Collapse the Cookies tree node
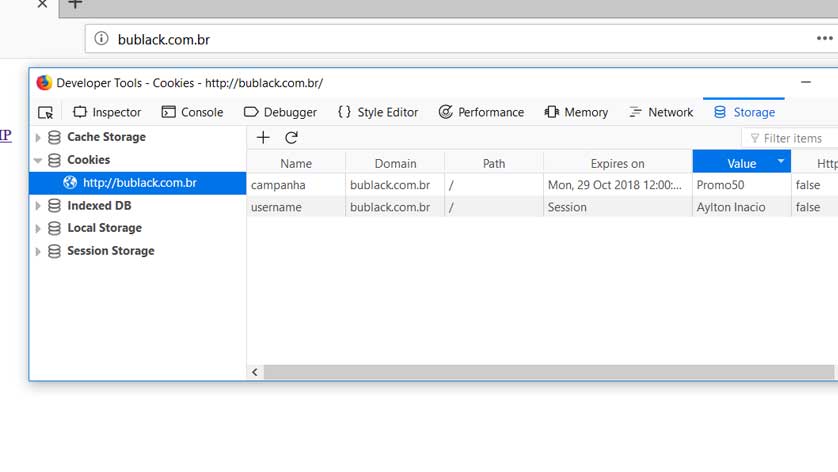The image size is (838, 472). pos(37,160)
